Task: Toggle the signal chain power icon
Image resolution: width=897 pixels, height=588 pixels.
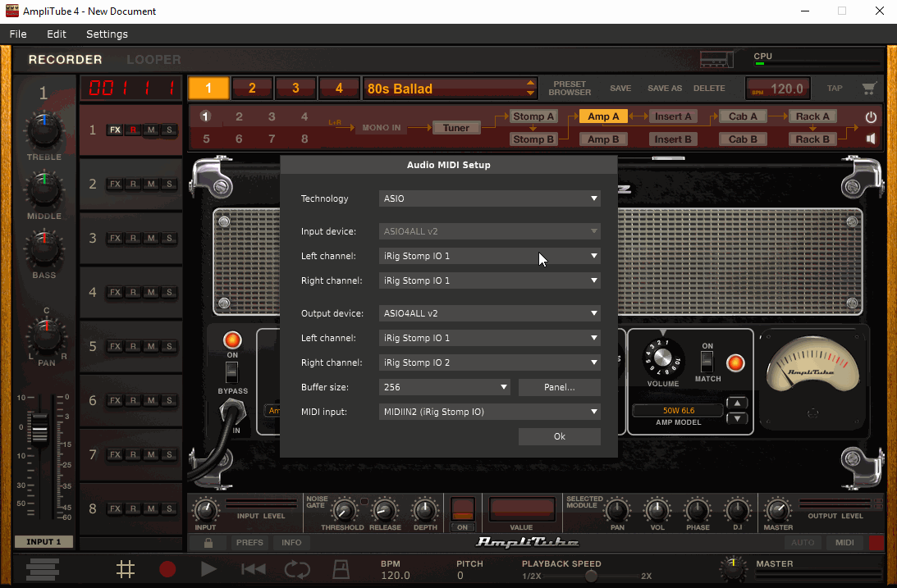Action: pyautogui.click(x=871, y=117)
